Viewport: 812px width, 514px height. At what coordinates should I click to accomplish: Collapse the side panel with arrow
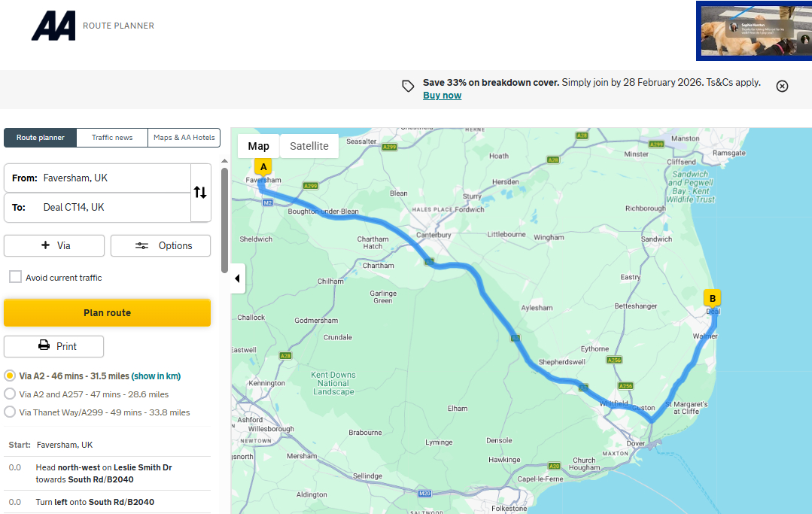tap(238, 278)
